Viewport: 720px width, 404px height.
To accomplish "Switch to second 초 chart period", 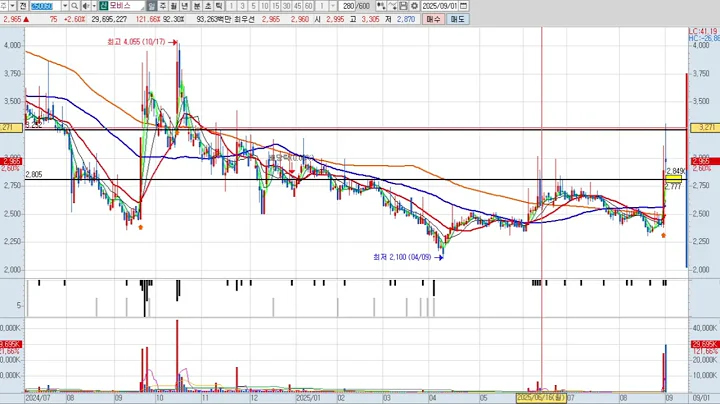I will [x=208, y=6].
